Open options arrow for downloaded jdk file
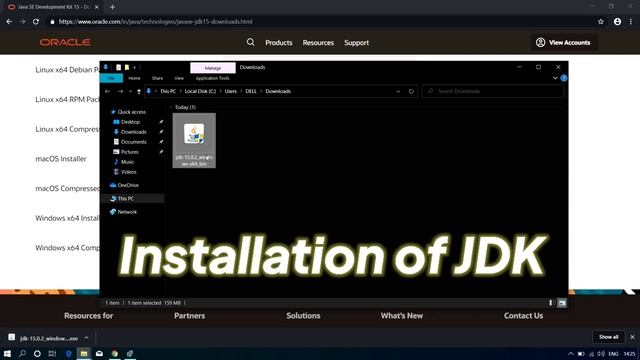 click(x=86, y=338)
